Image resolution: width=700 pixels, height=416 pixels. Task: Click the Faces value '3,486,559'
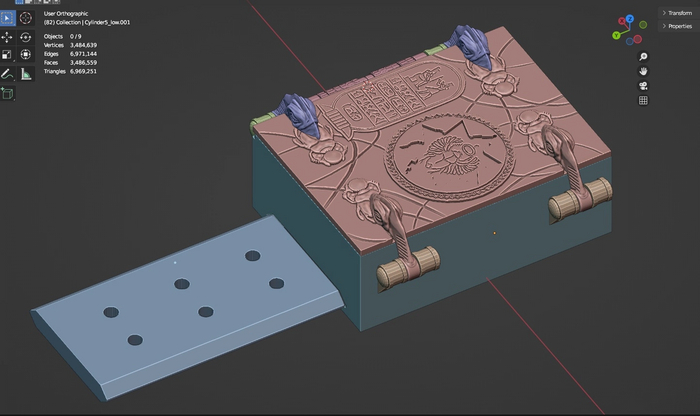(83, 62)
